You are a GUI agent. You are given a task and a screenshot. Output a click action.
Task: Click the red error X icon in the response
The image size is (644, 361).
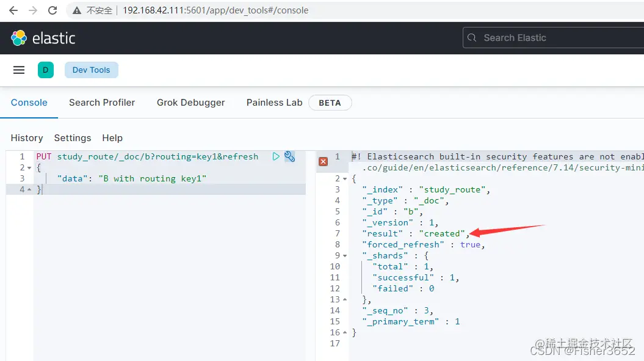pyautogui.click(x=324, y=162)
